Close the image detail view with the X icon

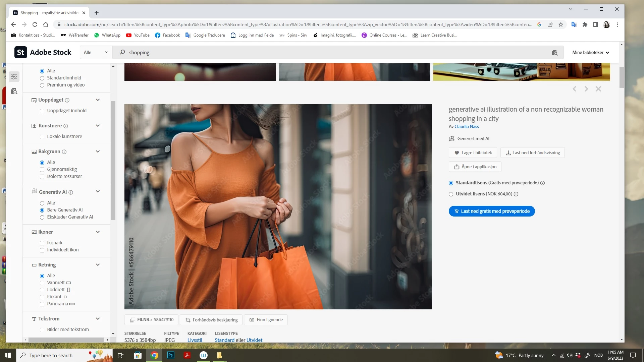pos(598,89)
